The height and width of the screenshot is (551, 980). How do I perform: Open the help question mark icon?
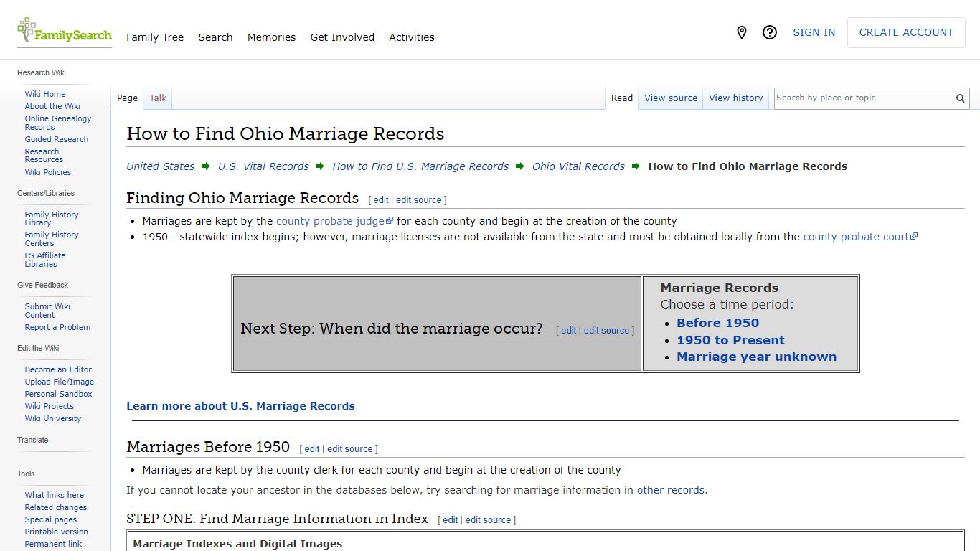(770, 32)
